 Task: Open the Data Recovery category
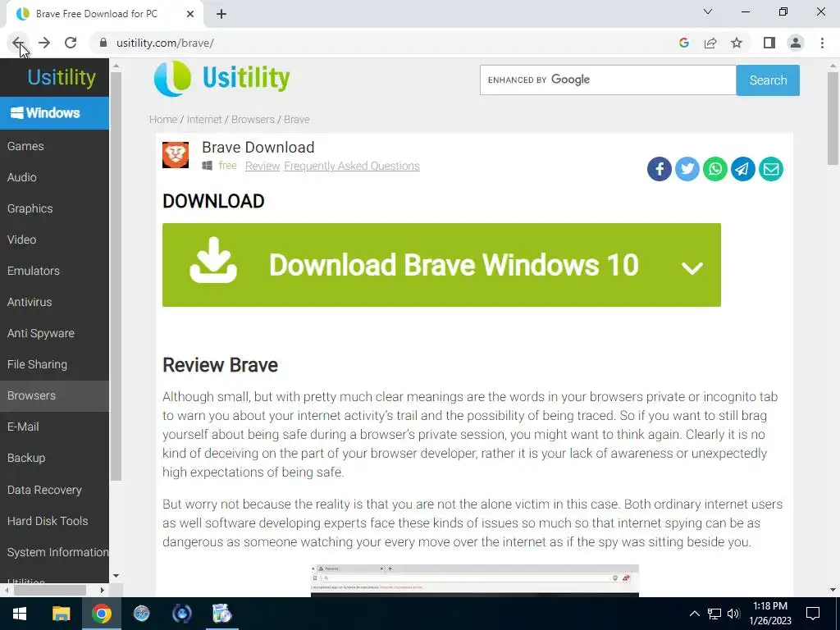coord(54,490)
